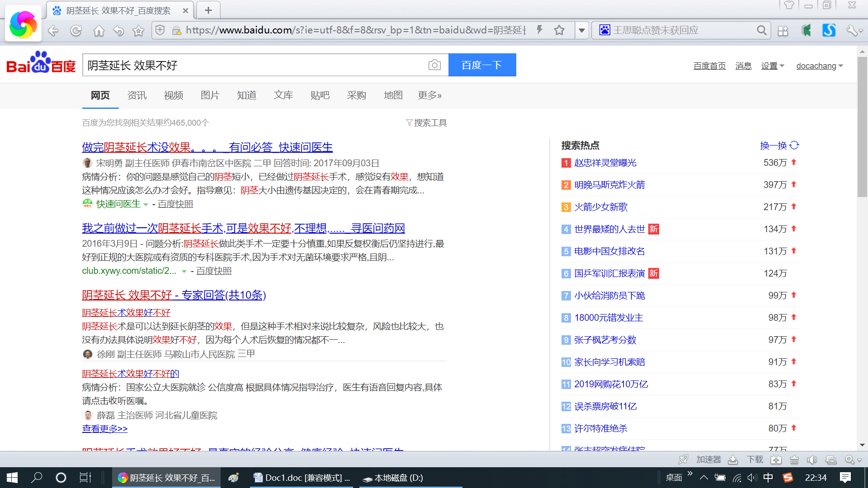Close the Baidu search tab
This screenshot has width=868, height=488.
[185, 10]
